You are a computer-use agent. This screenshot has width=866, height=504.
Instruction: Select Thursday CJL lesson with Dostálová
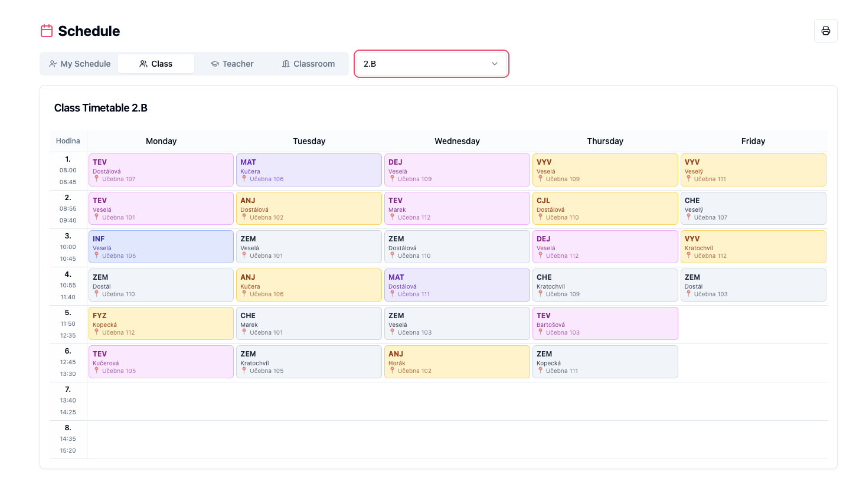click(605, 208)
